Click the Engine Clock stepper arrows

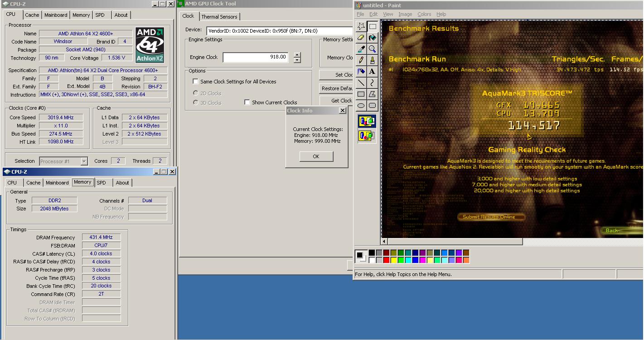click(x=297, y=58)
